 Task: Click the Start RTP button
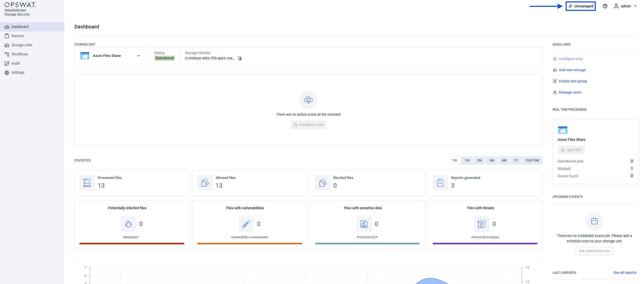click(571, 150)
